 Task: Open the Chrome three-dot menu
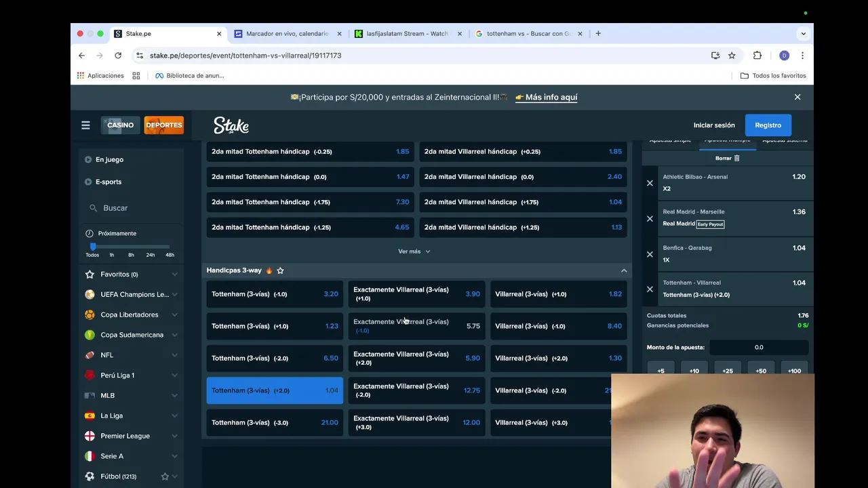(802, 56)
